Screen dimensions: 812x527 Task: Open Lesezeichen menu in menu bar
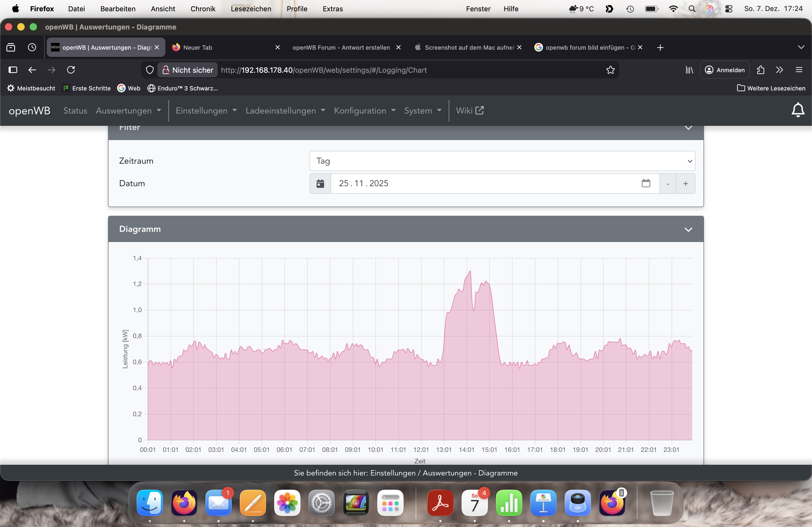click(x=251, y=9)
